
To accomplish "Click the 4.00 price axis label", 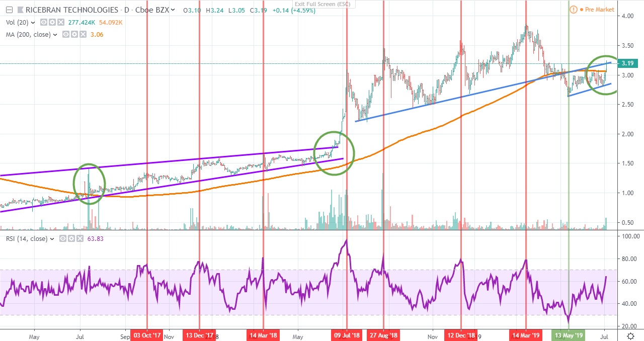I will [629, 16].
